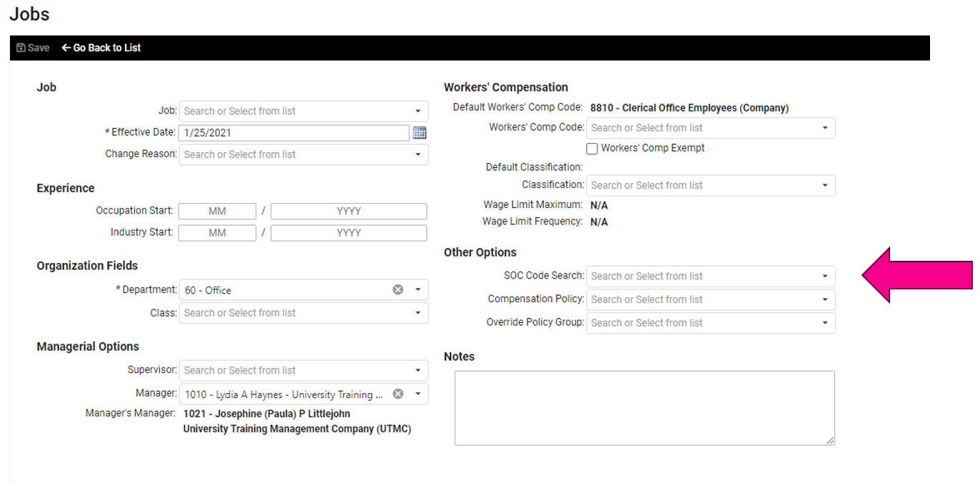Click the Save disk icon
Viewport: 980px width, 483px height.
coord(21,48)
